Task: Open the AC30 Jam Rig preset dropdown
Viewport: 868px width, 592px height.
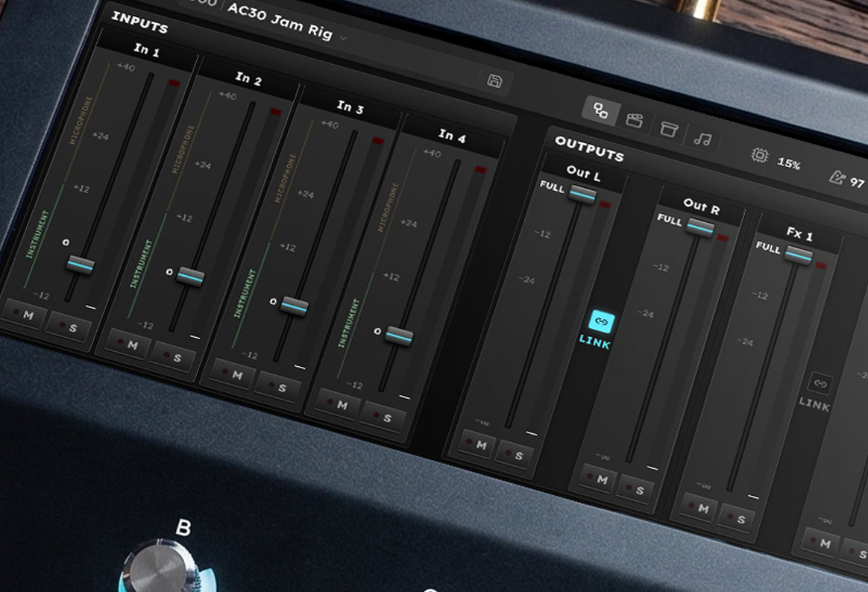Action: point(343,39)
